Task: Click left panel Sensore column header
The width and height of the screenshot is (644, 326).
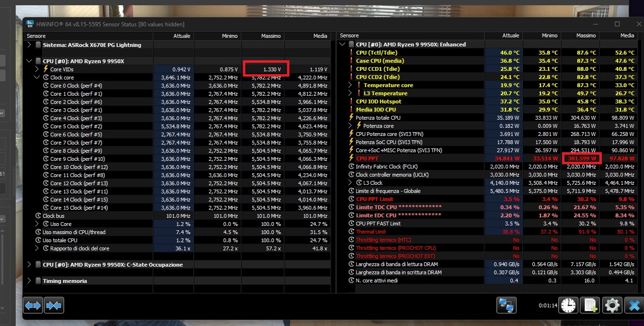Action: (88, 36)
